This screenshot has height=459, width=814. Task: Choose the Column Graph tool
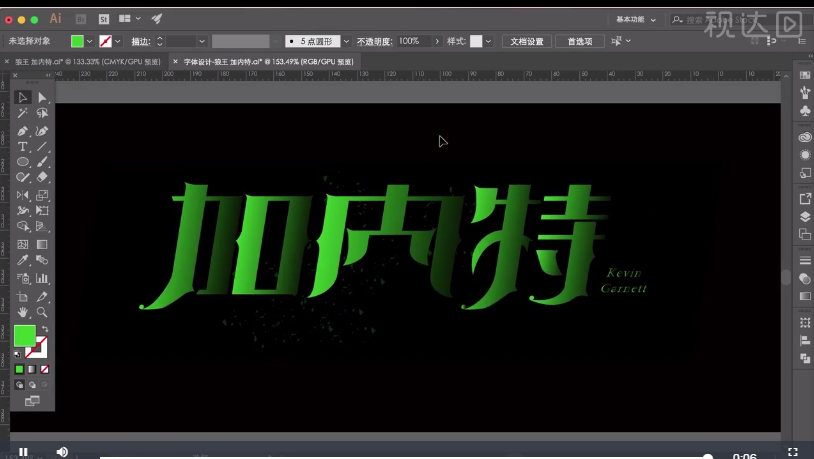point(42,278)
